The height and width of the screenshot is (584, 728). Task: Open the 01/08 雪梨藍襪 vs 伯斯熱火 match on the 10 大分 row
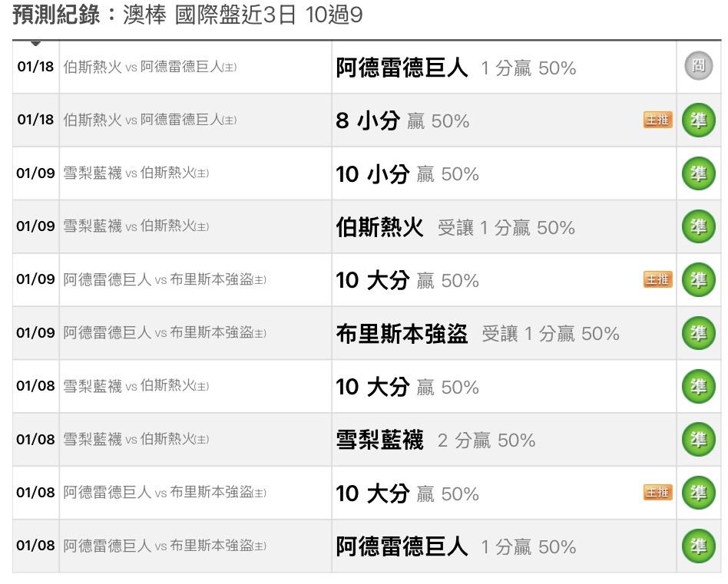(136, 386)
